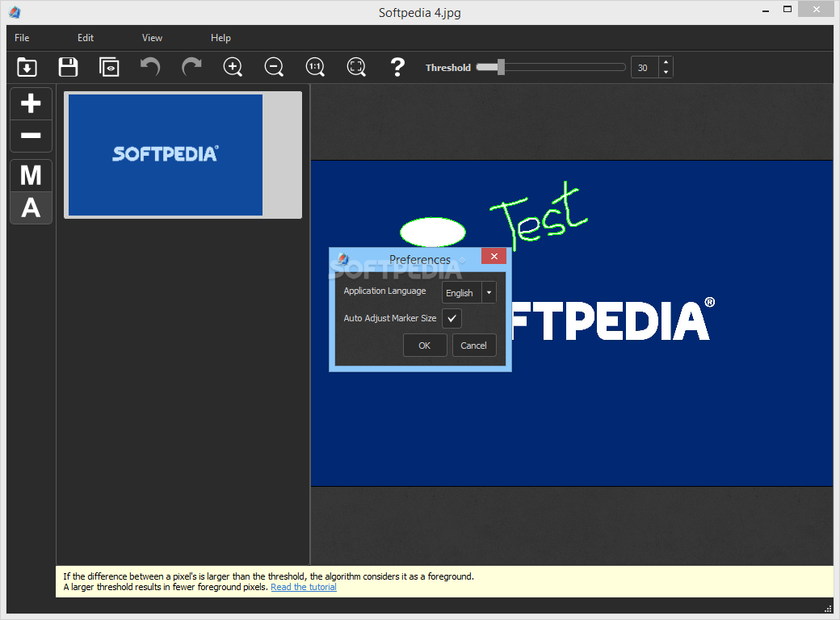Image resolution: width=840 pixels, height=620 pixels.
Task: Switch to manual mode M button
Action: tap(31, 176)
